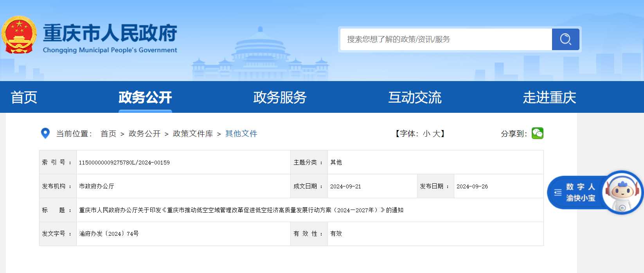Click the search magnifier button
The width and height of the screenshot is (644, 273).
click(x=565, y=39)
